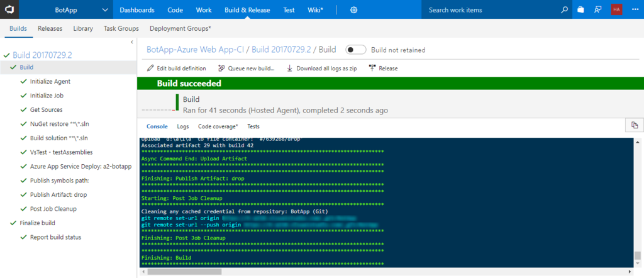Select the Initialize Agent step
644x278 pixels.
click(x=50, y=81)
